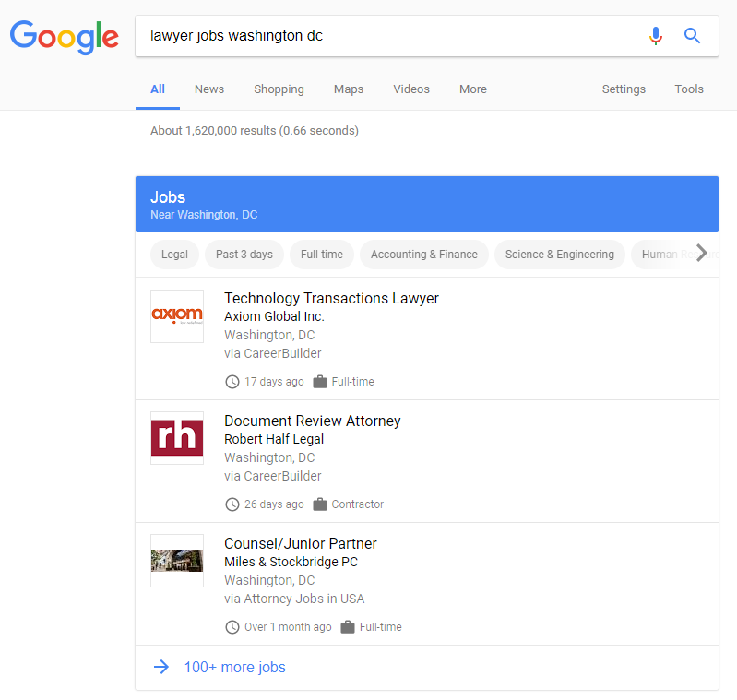This screenshot has width=737, height=700.
Task: Click Near Washington, DC subtitle
Action: point(204,215)
